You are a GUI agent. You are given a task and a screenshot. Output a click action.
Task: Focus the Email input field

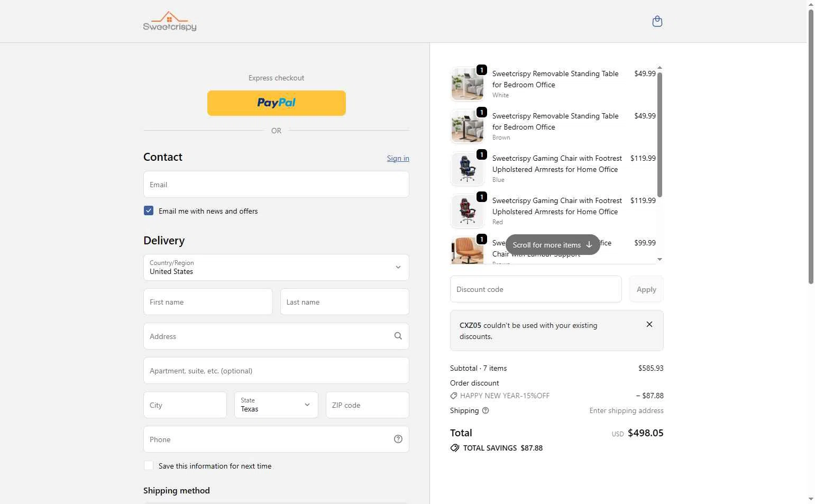(x=276, y=184)
